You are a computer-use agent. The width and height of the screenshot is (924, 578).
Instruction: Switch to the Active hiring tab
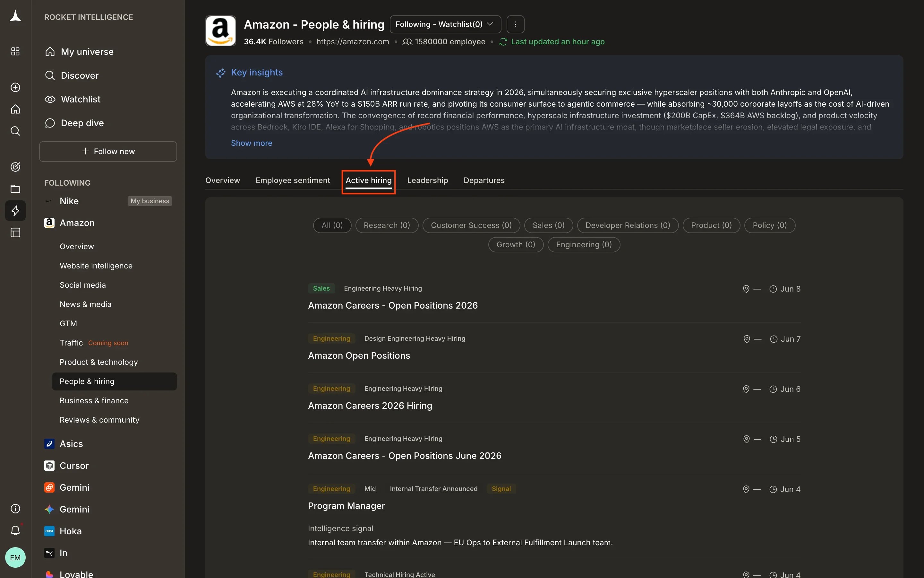tap(368, 180)
